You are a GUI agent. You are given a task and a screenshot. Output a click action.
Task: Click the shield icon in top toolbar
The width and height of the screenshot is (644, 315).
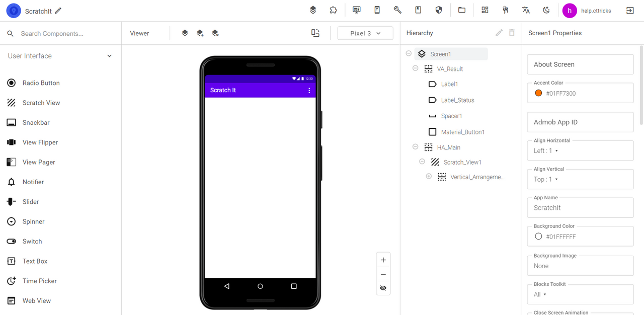[439, 10]
